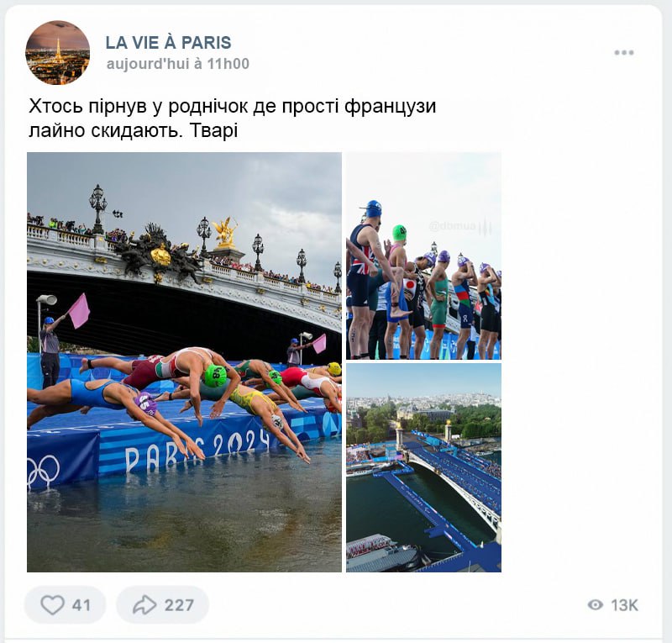Click the second text line ending Тварі
Viewport: 672px width, 643px height.
click(134, 130)
